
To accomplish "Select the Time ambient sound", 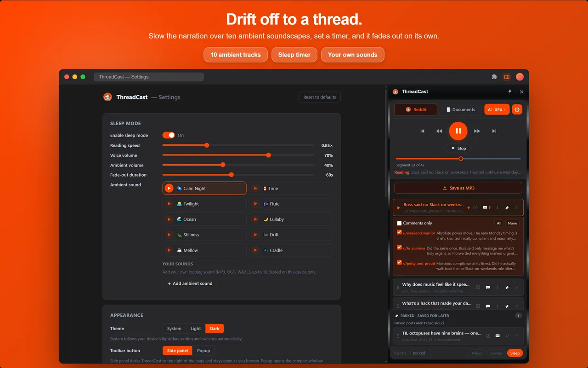I will 291,188.
